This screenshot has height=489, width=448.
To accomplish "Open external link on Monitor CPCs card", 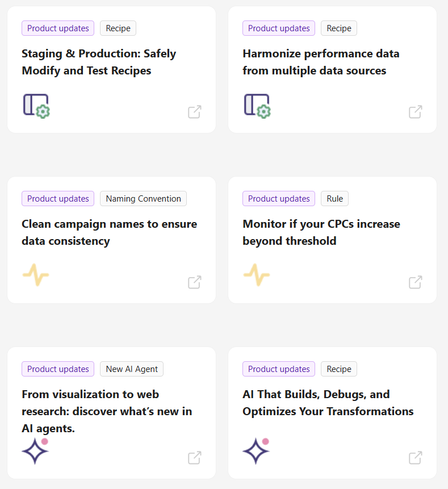I will (416, 282).
